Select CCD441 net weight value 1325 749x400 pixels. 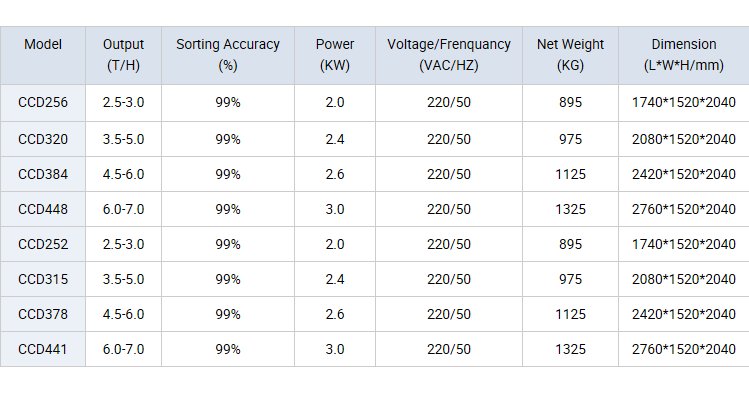point(570,349)
